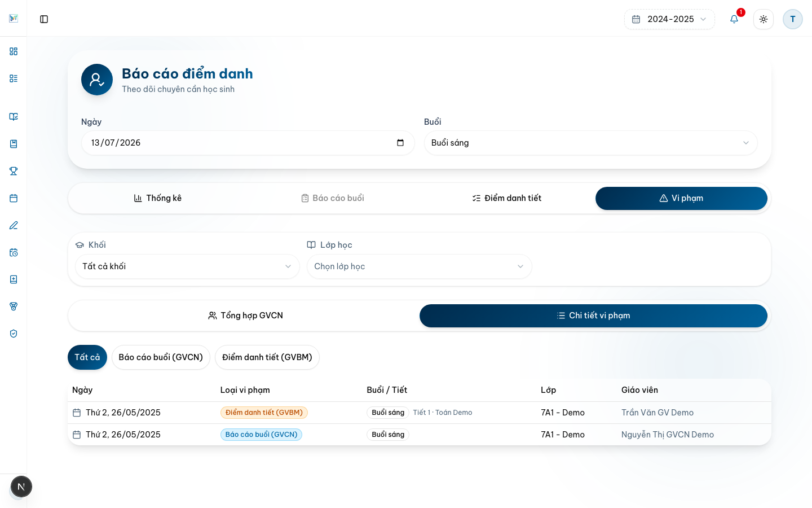The height and width of the screenshot is (508, 812).
Task: Open the date picker calendar icon
Action: tap(400, 143)
